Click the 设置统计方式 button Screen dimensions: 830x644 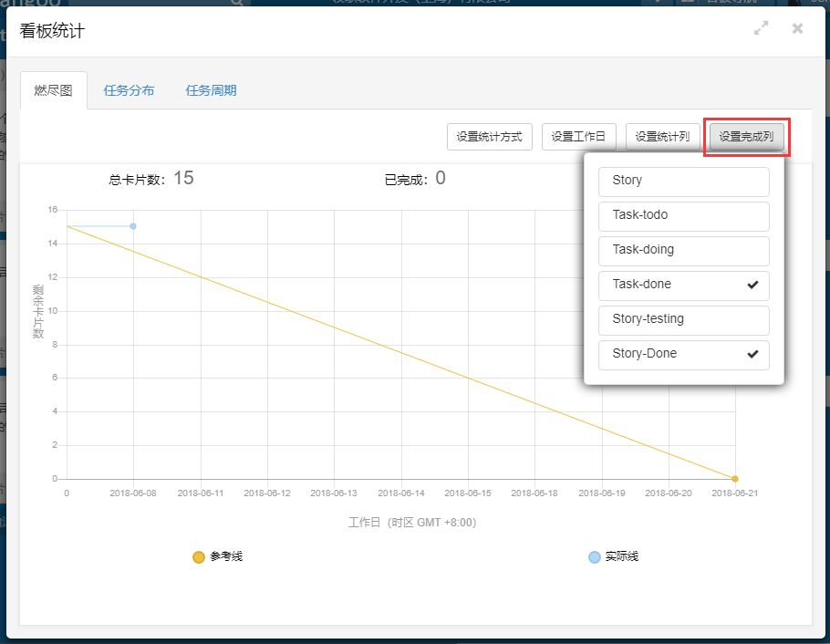pyautogui.click(x=489, y=137)
